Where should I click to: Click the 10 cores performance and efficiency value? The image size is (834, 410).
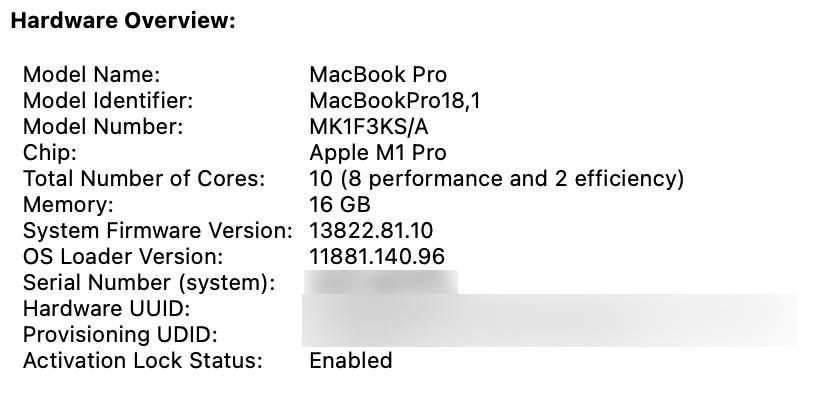[x=497, y=179]
